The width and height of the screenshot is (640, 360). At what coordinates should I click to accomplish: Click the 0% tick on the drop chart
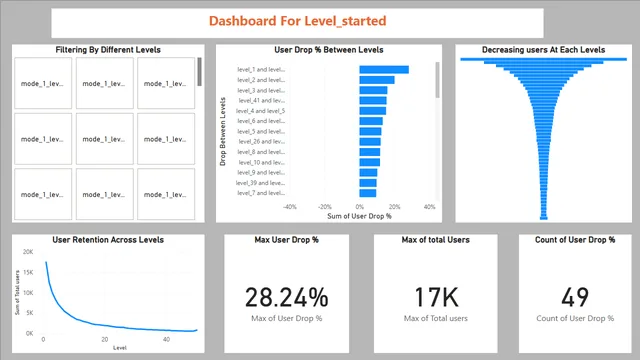click(x=359, y=207)
